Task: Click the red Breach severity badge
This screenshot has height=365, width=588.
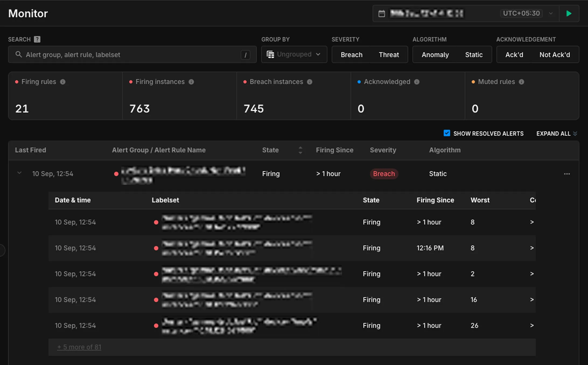Action: (384, 174)
